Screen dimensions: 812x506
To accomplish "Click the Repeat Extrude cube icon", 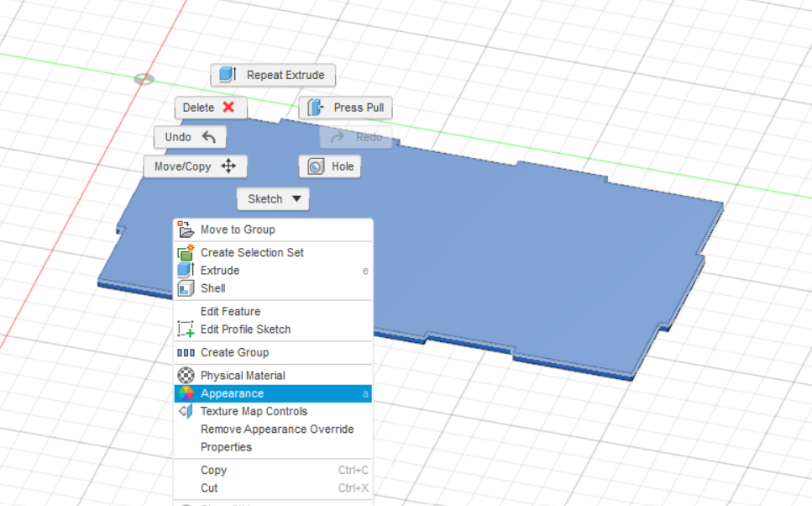I will [228, 75].
